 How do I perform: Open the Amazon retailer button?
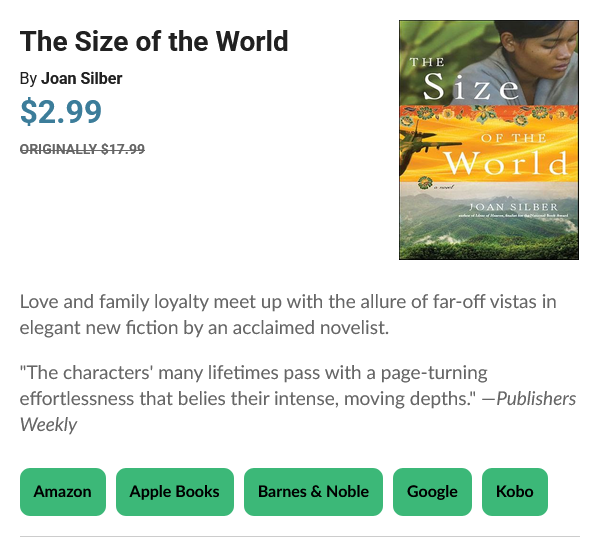click(63, 492)
